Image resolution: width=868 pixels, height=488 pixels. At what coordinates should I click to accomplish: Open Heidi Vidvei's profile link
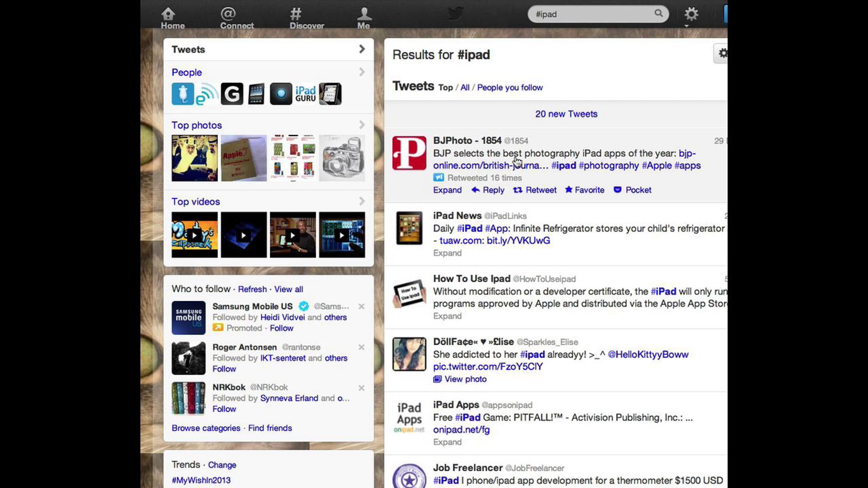coord(282,317)
